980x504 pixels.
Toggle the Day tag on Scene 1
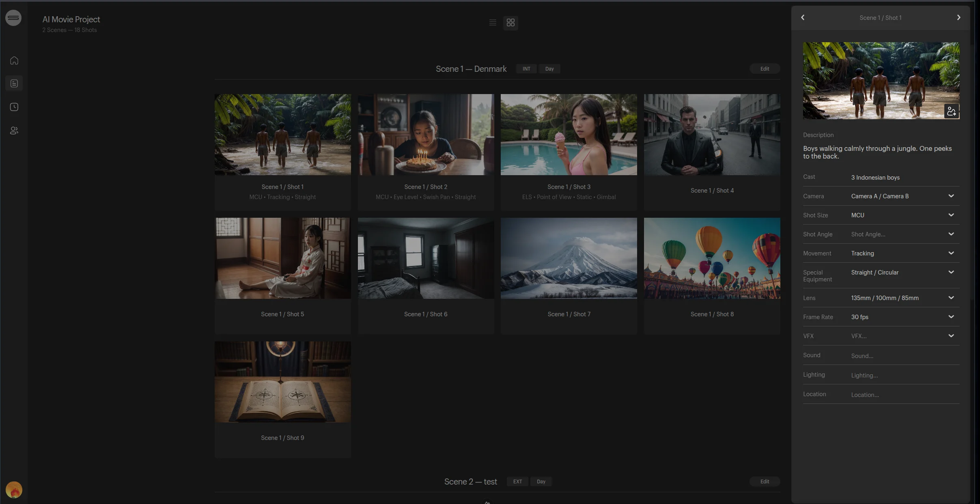(x=549, y=69)
